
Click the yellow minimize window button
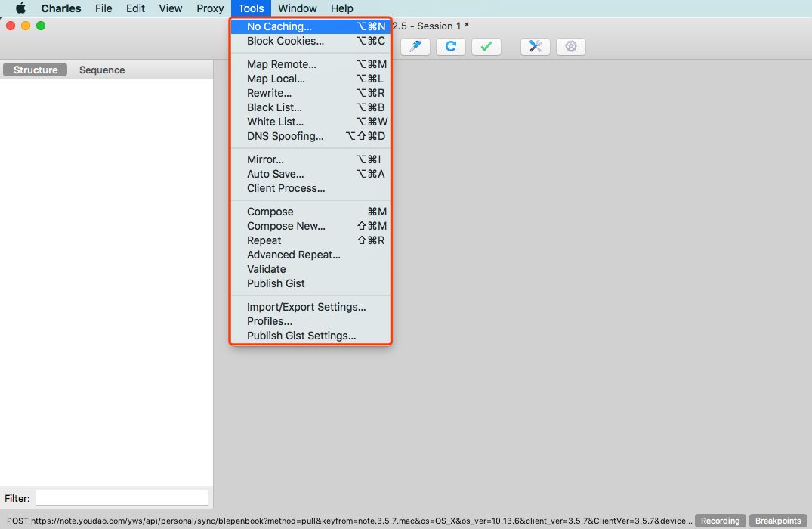click(26, 26)
